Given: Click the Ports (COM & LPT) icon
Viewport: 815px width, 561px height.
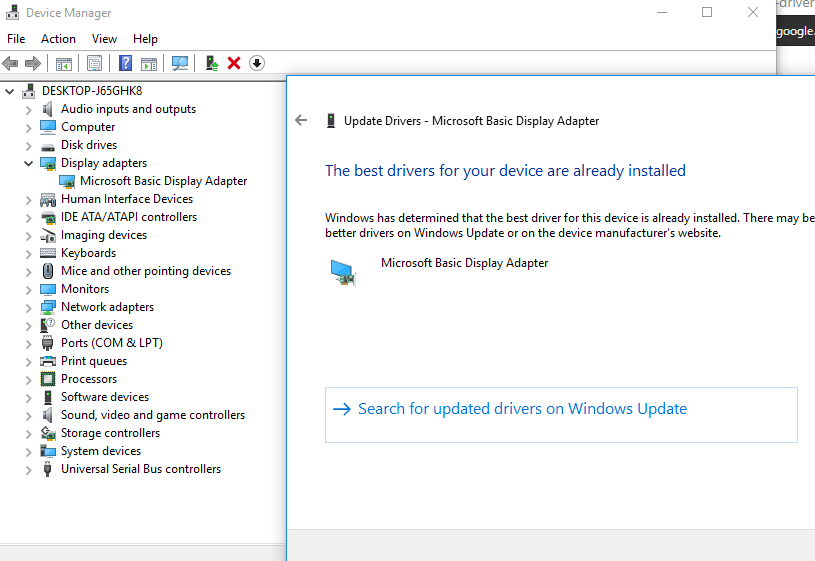Looking at the screenshot, I should (48, 343).
